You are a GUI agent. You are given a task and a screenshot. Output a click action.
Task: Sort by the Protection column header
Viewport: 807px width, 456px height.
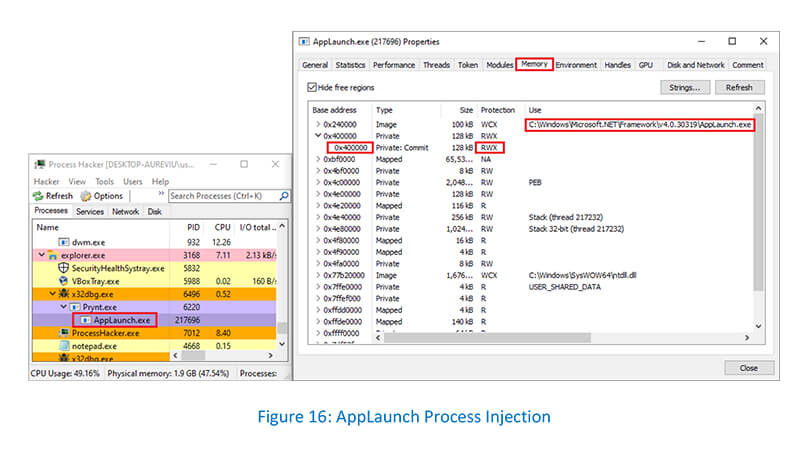point(498,110)
